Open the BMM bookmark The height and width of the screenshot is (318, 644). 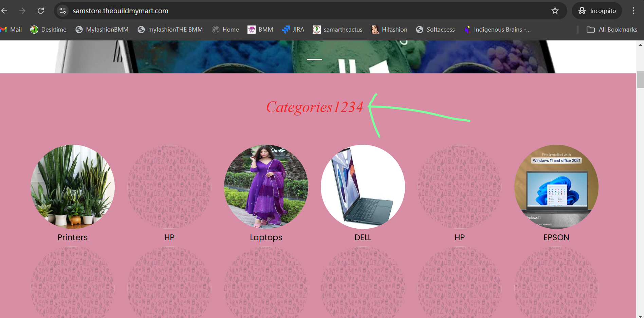(260, 30)
